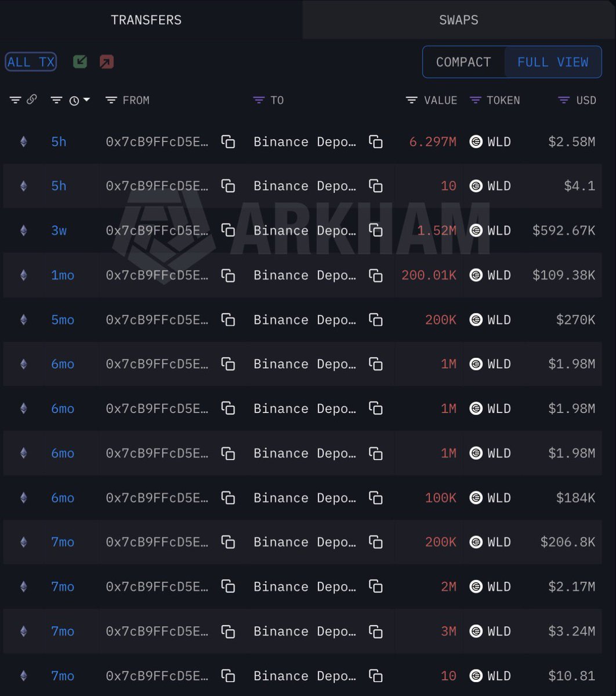The height and width of the screenshot is (696, 616).
Task: Open the FROM column filter
Action: (111, 100)
